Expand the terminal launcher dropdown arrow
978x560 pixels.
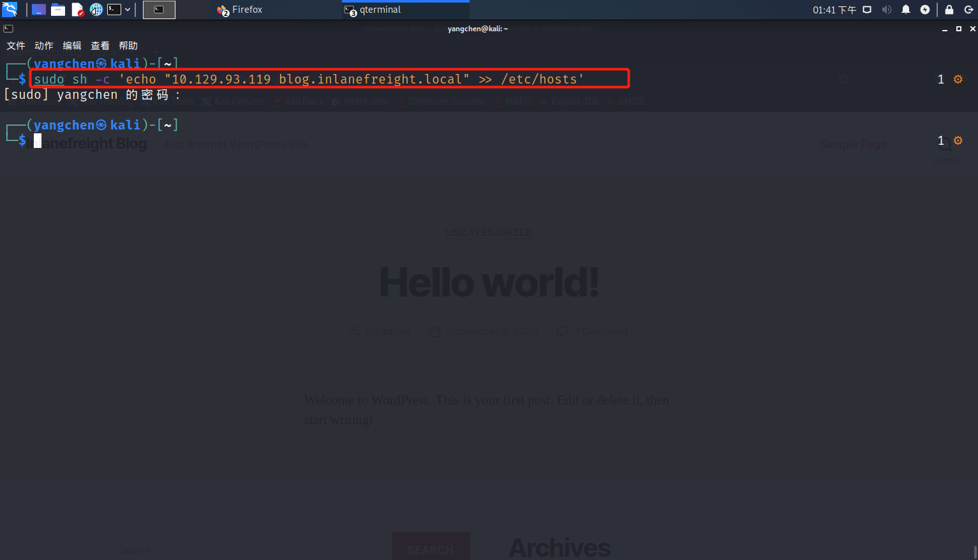point(128,10)
